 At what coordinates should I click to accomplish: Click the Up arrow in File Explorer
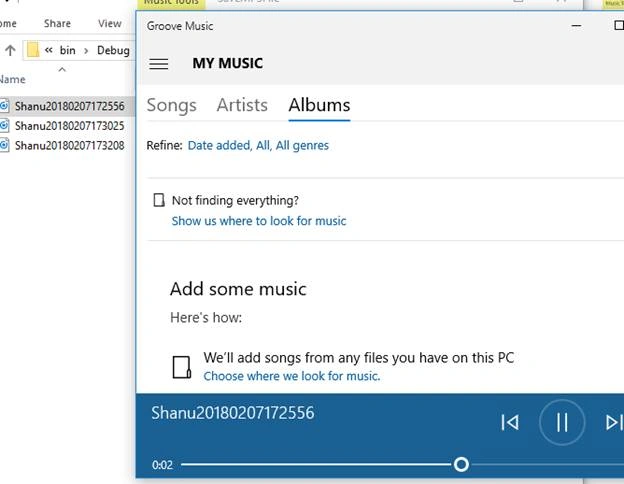click(10, 50)
